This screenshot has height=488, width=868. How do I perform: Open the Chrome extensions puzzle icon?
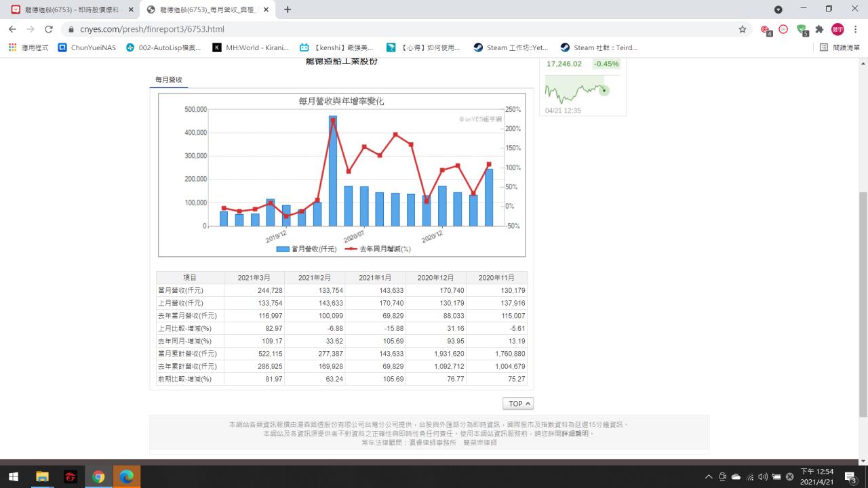[819, 29]
